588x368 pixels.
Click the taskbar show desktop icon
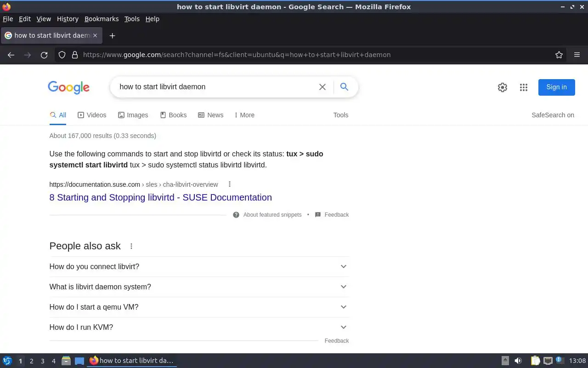[79, 361]
